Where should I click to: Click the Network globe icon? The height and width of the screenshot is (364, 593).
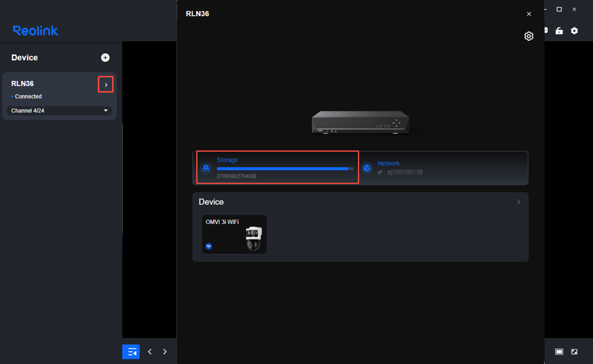(x=367, y=168)
